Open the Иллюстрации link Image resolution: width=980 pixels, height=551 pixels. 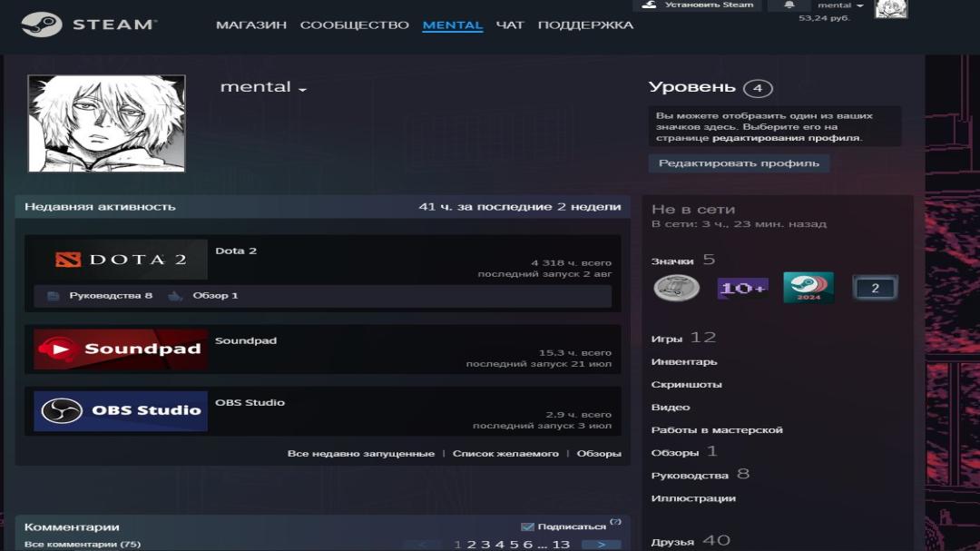(693, 498)
